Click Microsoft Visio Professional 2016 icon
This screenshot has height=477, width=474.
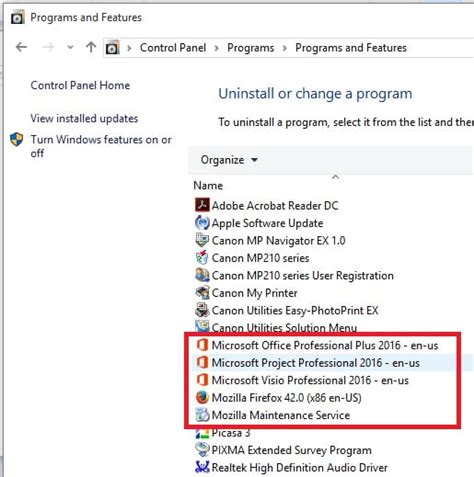coord(202,380)
